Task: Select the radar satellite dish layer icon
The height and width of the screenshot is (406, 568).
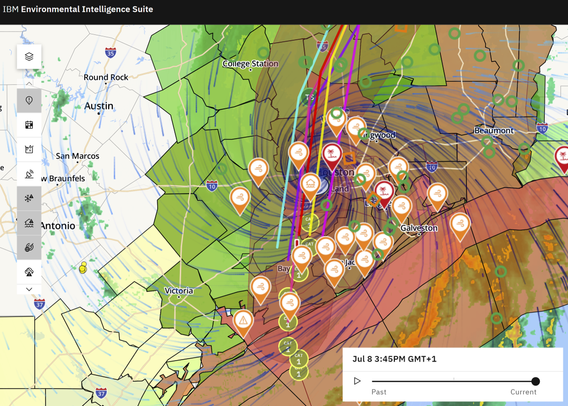Action: [29, 174]
